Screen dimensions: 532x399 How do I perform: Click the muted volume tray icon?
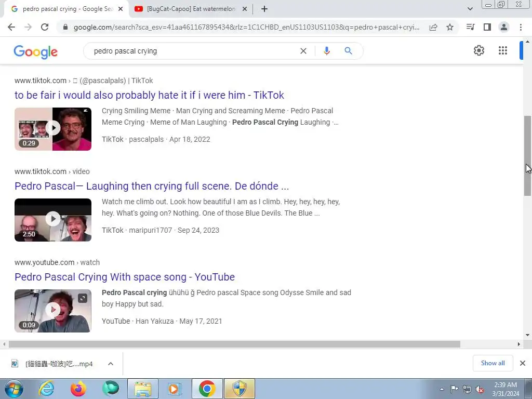[x=480, y=389]
